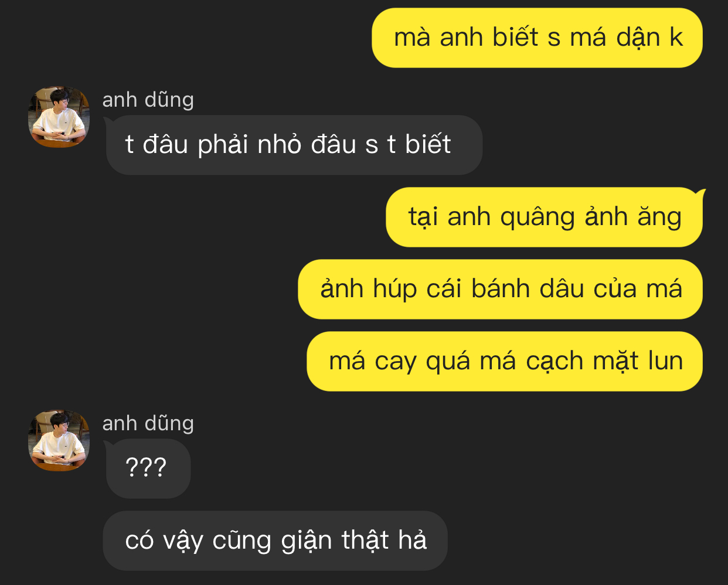Image resolution: width=728 pixels, height=585 pixels.
Task: Select the 'ảnh húp cái bánh dâu của má' message
Action: point(500,289)
